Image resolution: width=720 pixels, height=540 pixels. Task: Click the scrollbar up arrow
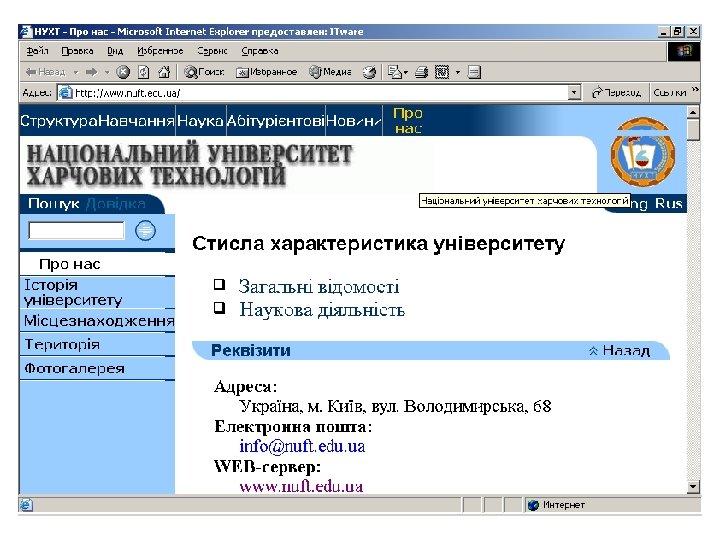[x=693, y=112]
